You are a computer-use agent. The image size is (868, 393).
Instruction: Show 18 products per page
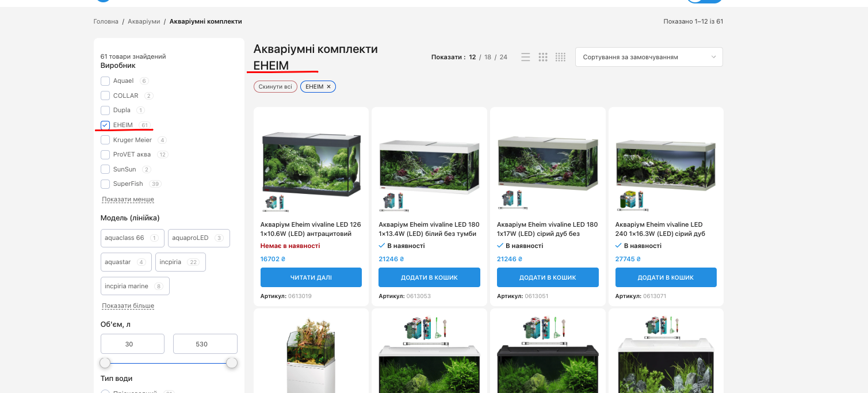(x=488, y=57)
